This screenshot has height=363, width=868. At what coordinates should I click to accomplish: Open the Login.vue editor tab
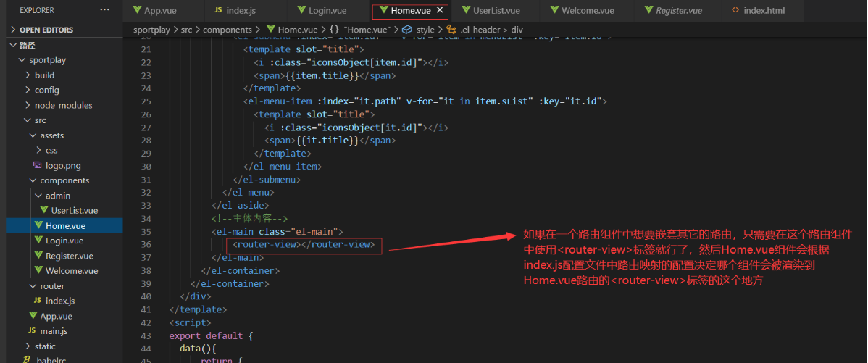[322, 11]
